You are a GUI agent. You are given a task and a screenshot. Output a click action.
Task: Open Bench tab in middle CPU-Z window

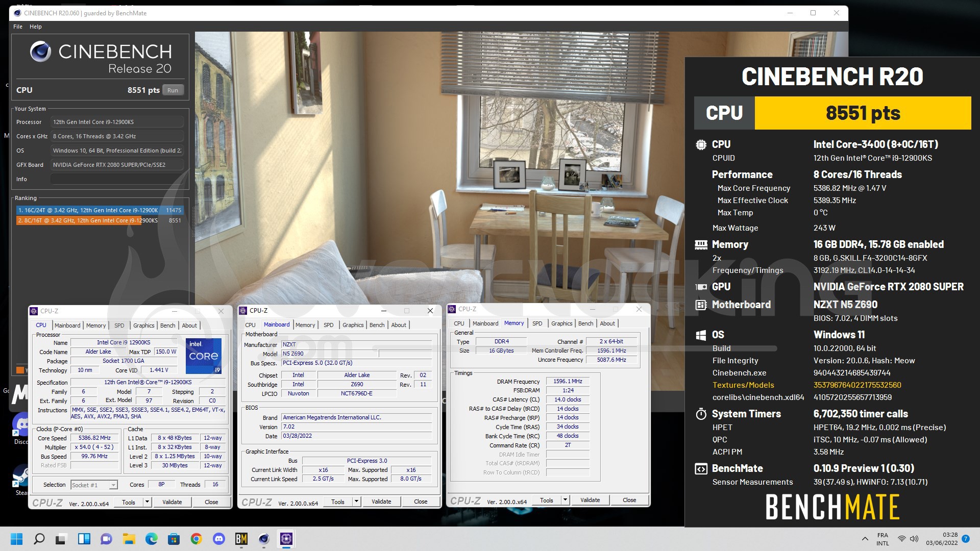(377, 325)
